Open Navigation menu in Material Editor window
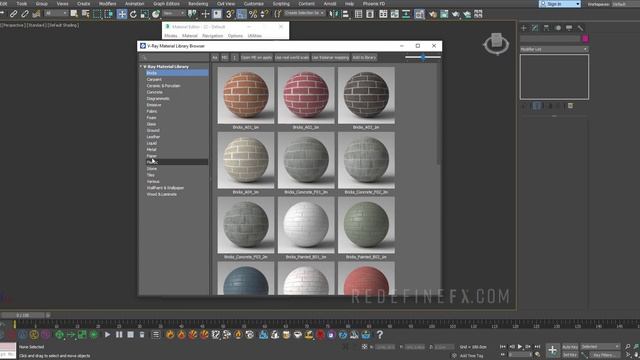This screenshot has height=360, width=640. tap(213, 36)
